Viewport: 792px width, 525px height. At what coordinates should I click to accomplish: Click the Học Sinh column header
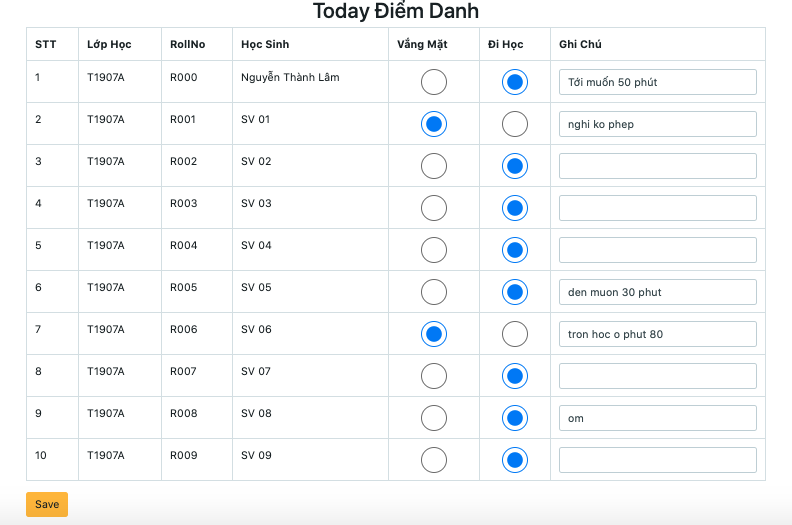tap(266, 44)
